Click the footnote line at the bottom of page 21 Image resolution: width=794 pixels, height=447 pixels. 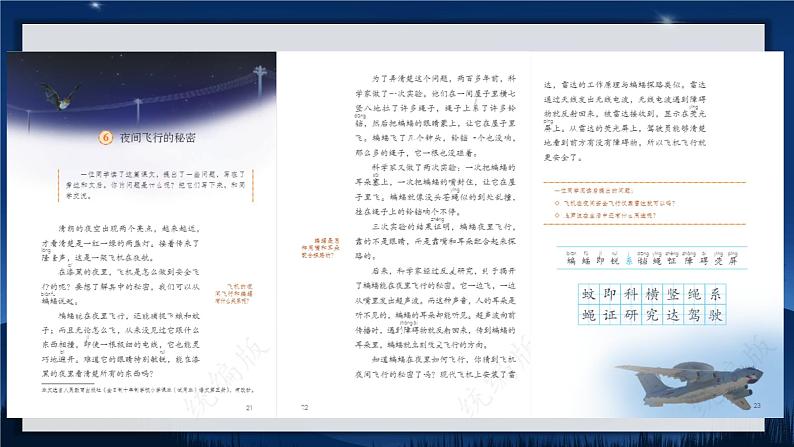(148, 390)
